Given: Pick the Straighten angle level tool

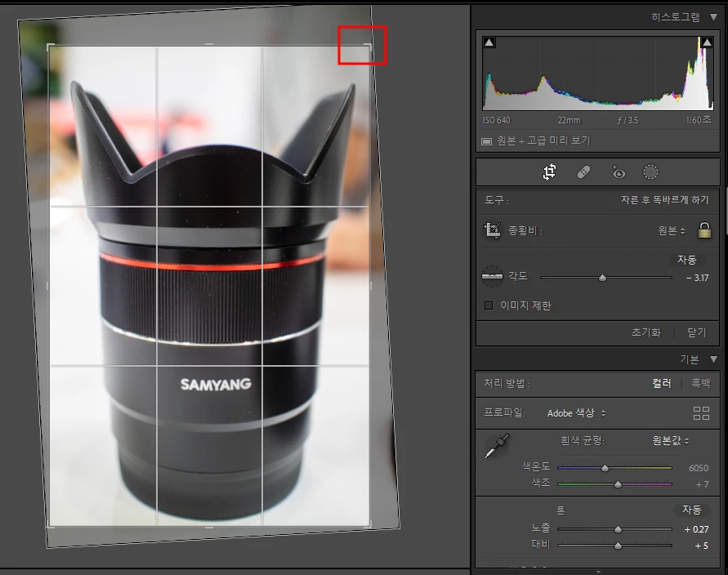Looking at the screenshot, I should (492, 277).
